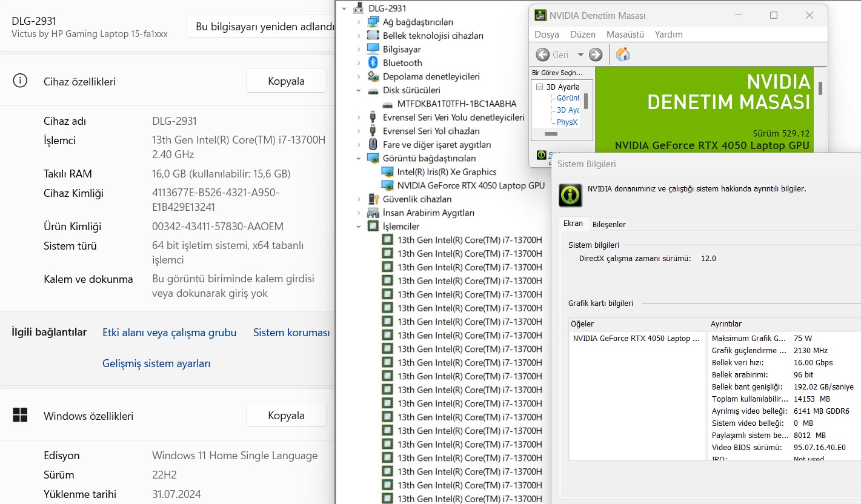
Task: Click the green info icon in Sistem Bilgileri
Action: (x=570, y=196)
